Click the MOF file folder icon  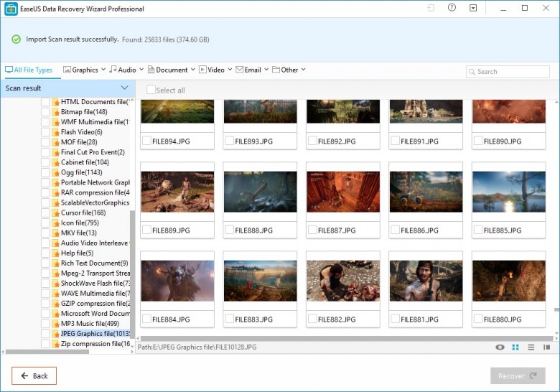tap(55, 142)
